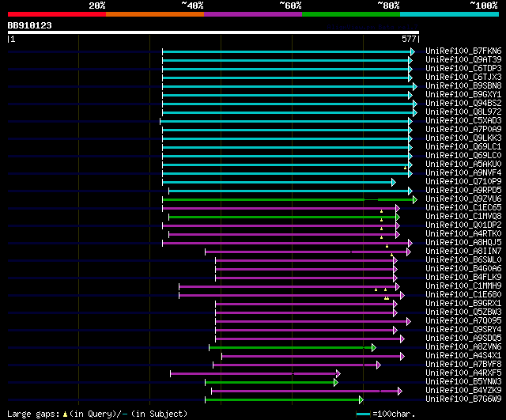Select the UniRef100_Q9ZVU6 label
This screenshot has height=420, width=506.
[463, 199]
